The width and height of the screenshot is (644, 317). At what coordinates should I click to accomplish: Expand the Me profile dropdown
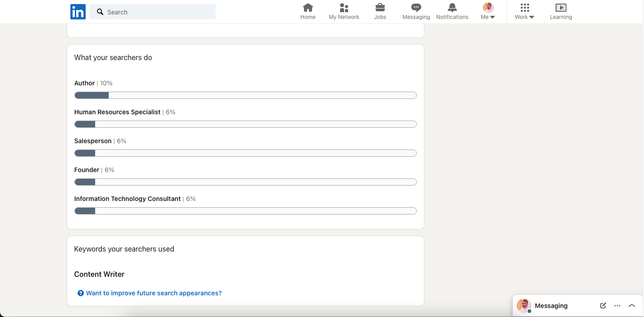click(488, 12)
